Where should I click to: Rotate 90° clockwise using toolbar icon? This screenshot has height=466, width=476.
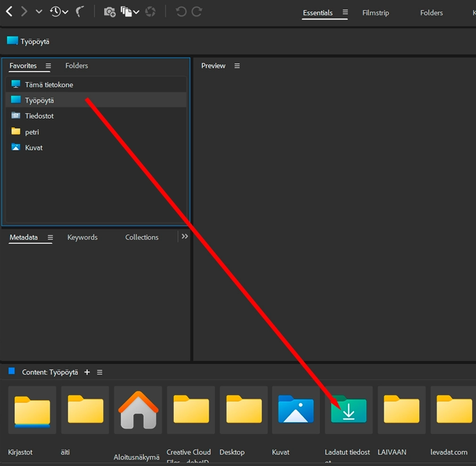197,12
